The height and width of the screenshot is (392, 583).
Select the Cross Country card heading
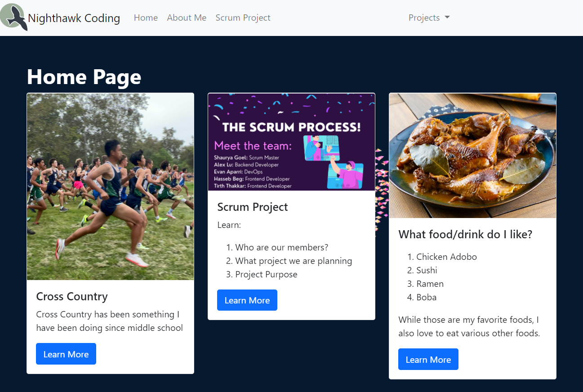pyautogui.click(x=71, y=297)
